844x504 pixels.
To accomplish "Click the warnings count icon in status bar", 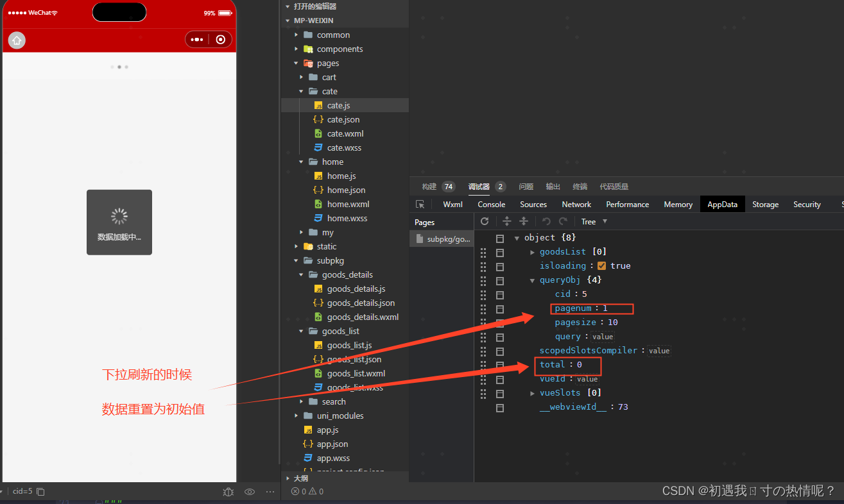I will (313, 492).
